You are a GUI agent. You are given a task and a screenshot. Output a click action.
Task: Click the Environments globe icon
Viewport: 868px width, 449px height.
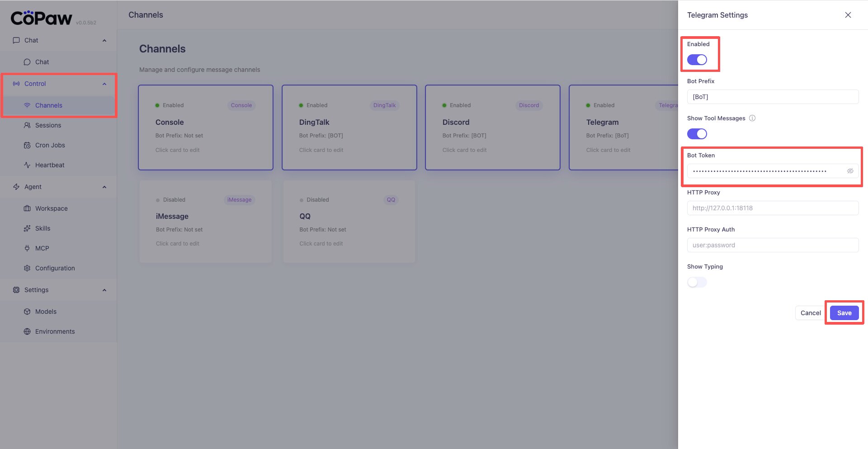27,331
